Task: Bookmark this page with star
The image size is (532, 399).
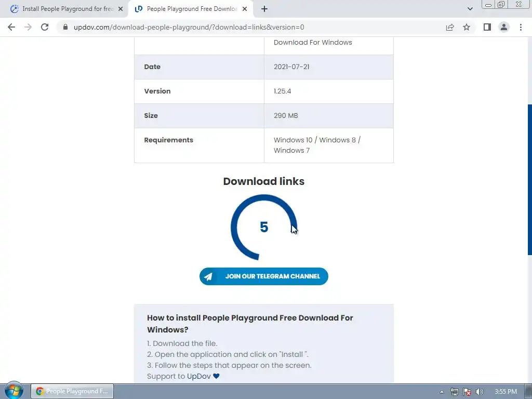Action: (x=467, y=27)
